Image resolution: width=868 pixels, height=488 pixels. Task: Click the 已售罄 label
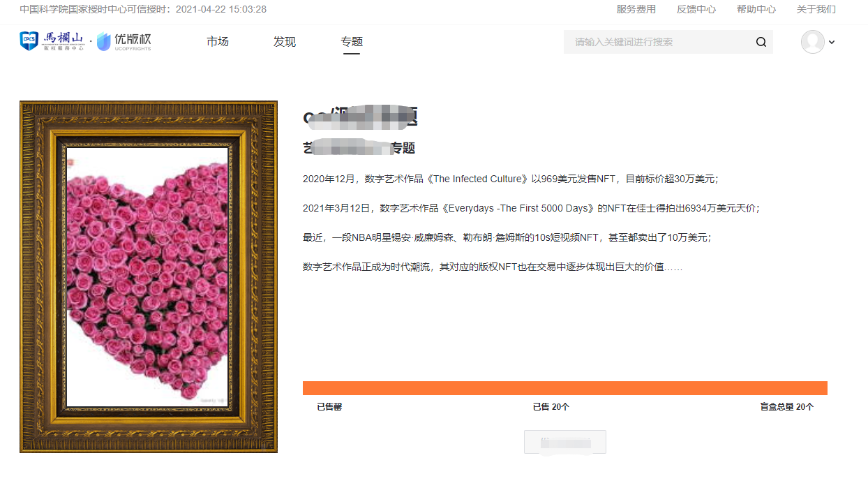click(x=329, y=407)
